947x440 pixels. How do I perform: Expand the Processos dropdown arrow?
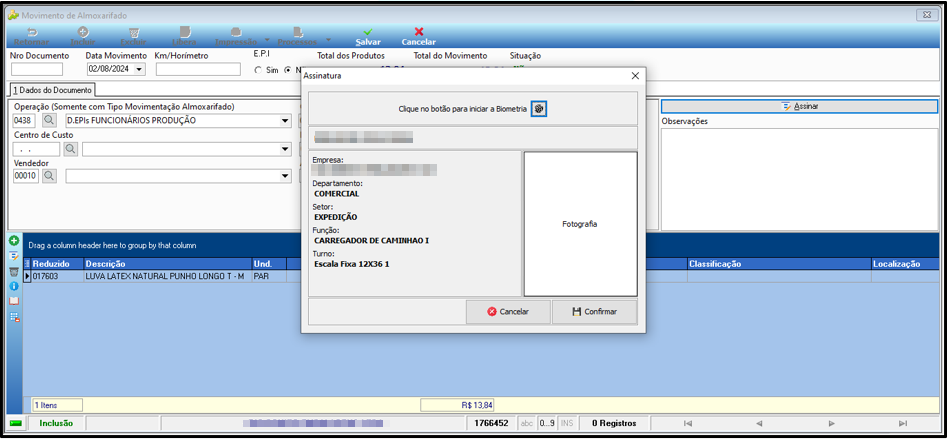[x=328, y=40]
